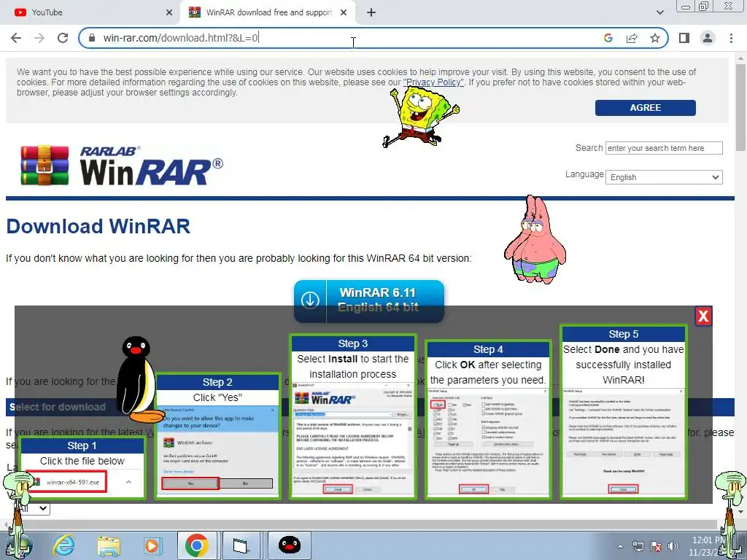Click the Chrome taskbar icon
This screenshot has width=747, height=560.
tap(197, 545)
